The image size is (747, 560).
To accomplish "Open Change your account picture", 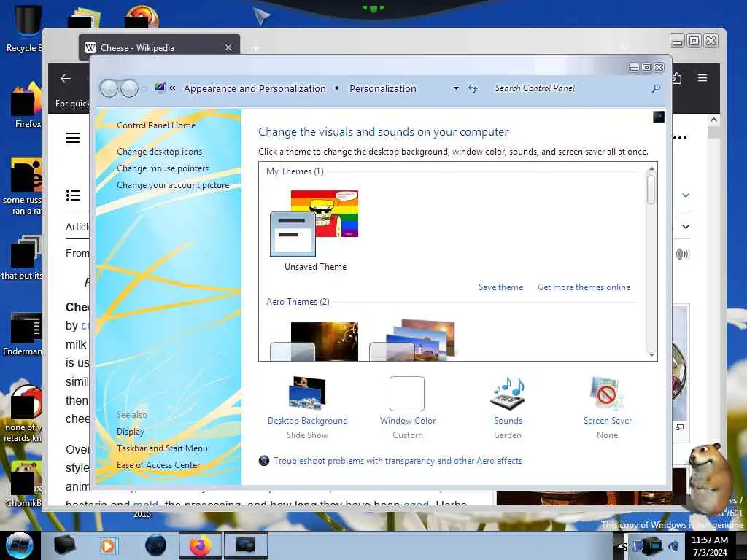I will pyautogui.click(x=173, y=185).
